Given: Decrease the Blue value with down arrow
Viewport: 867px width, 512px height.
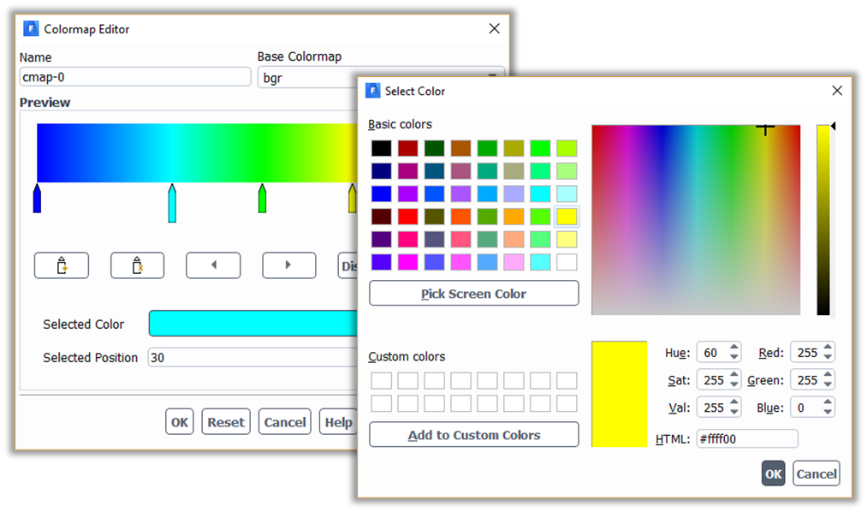Looking at the screenshot, I should tap(828, 412).
